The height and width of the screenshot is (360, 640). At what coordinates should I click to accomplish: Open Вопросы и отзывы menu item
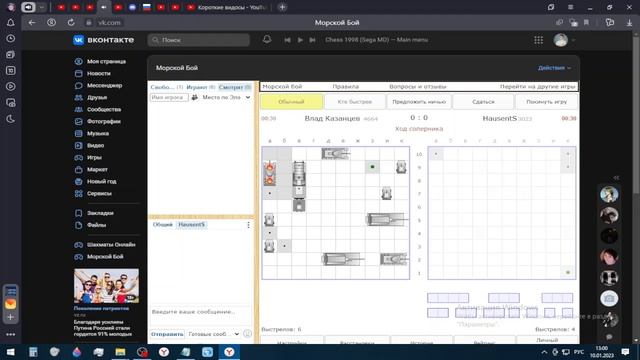(418, 87)
